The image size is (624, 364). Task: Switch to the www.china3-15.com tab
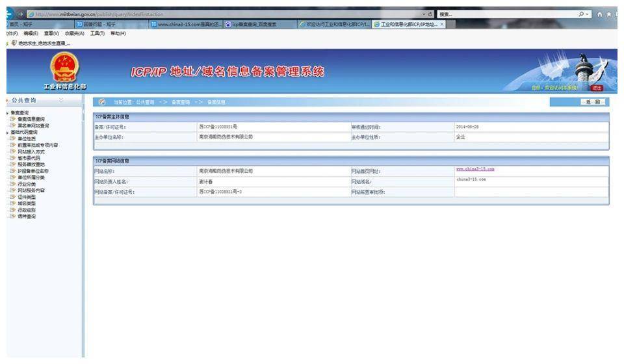coord(185,25)
